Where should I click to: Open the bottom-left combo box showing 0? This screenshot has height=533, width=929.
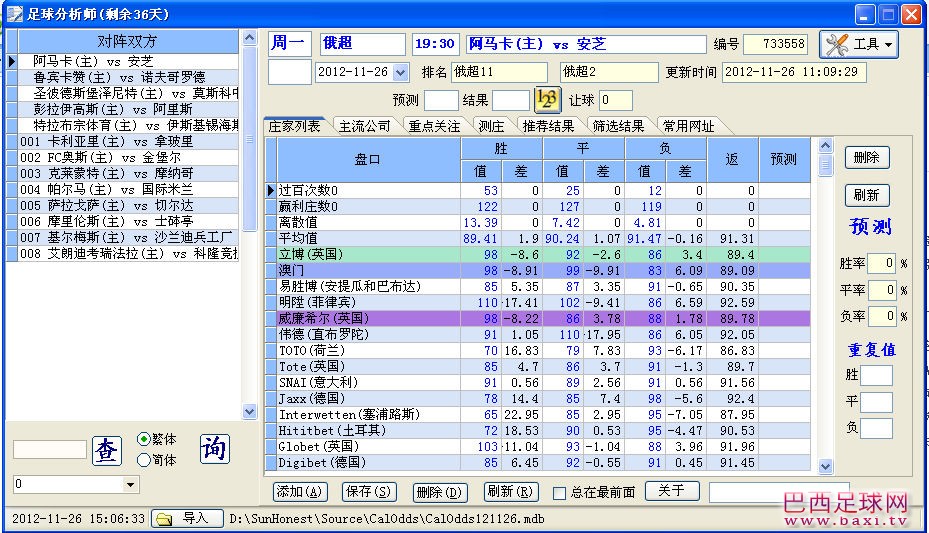[76, 484]
